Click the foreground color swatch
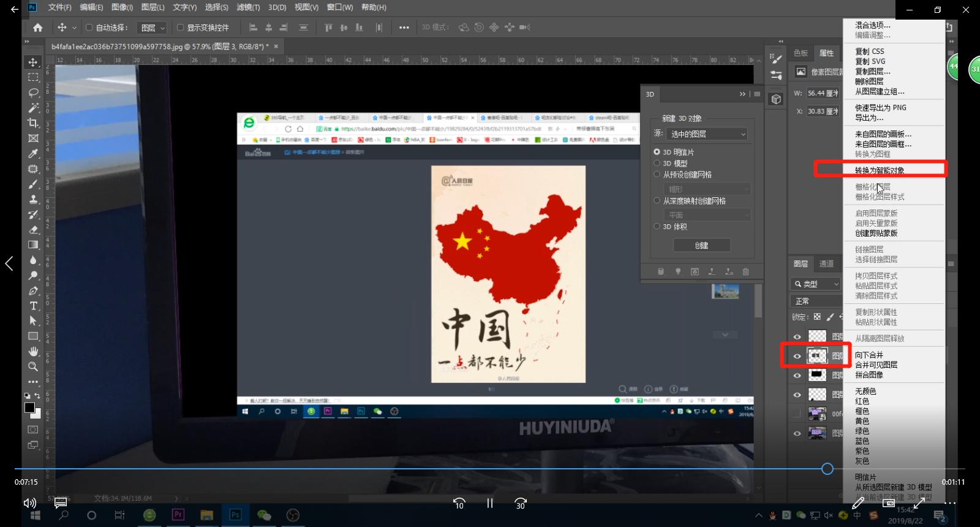 click(x=29, y=408)
